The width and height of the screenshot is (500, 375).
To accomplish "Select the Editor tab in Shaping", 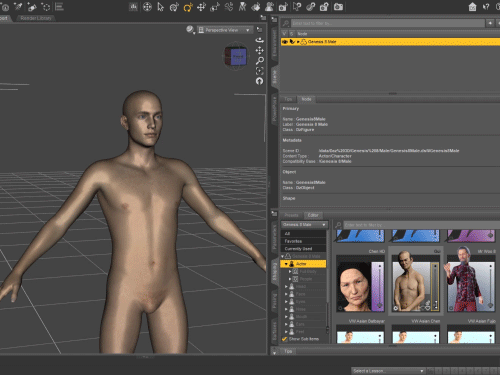I will point(313,215).
